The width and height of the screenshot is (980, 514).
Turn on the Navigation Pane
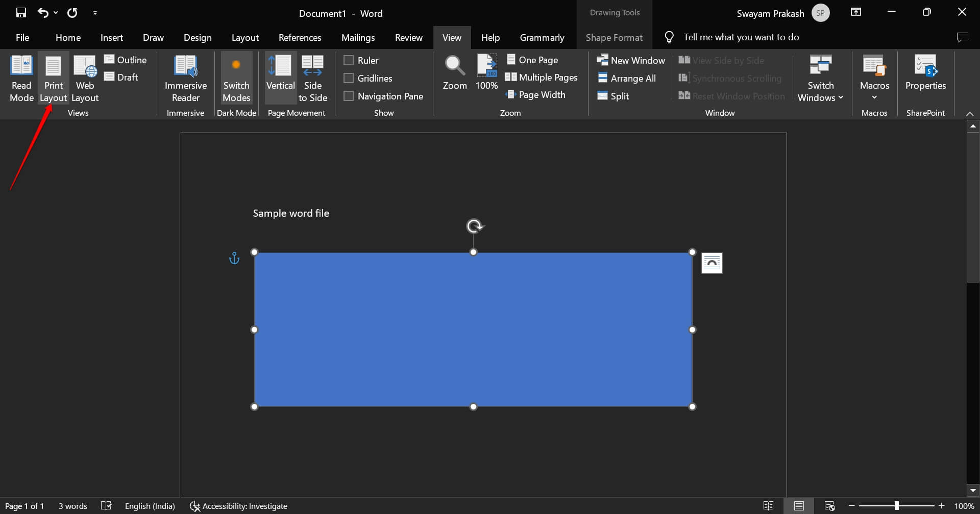pos(384,96)
